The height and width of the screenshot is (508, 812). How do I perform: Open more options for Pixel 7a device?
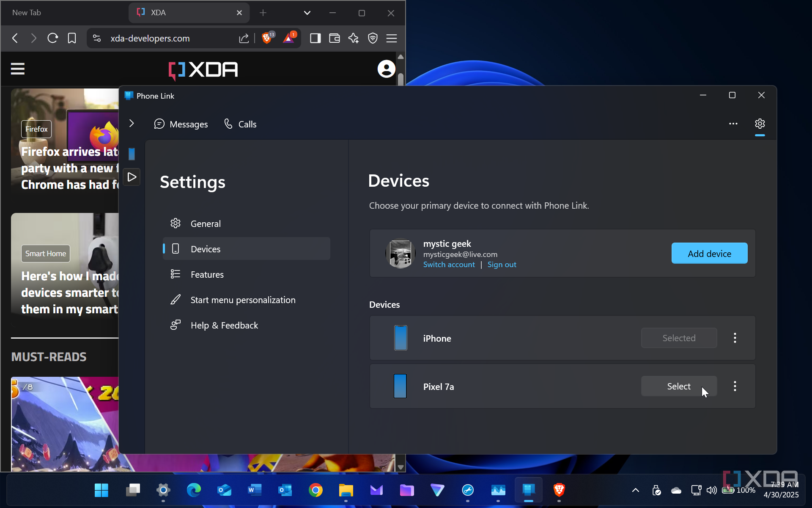point(735,386)
